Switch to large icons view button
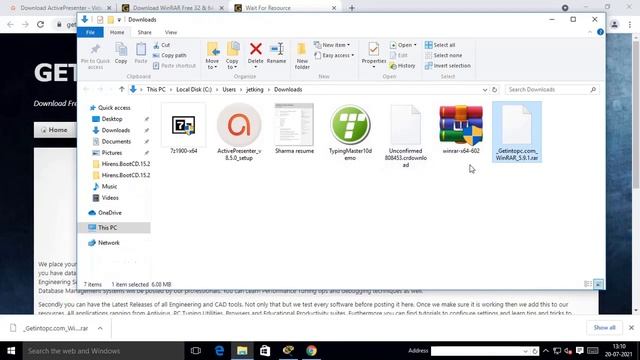 click(x=598, y=284)
